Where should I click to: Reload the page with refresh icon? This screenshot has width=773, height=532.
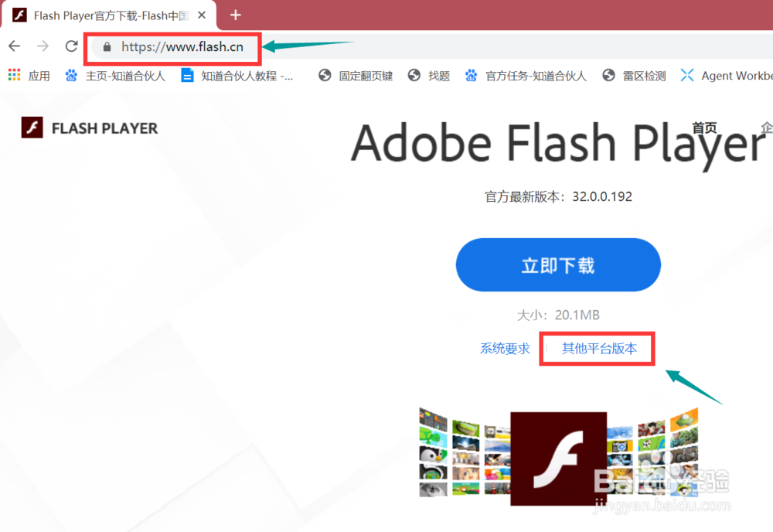(71, 46)
